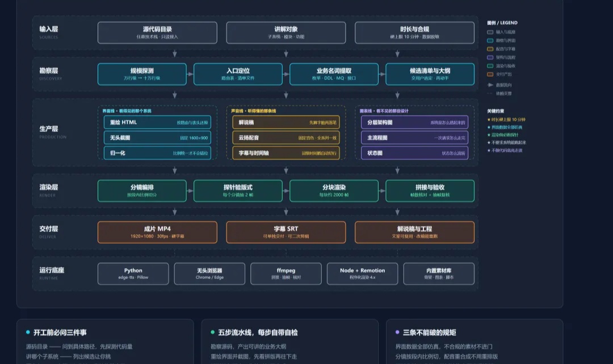613x364 pixels.
Task: Click the 关键约束 heading in the legend
Action: pos(496,111)
